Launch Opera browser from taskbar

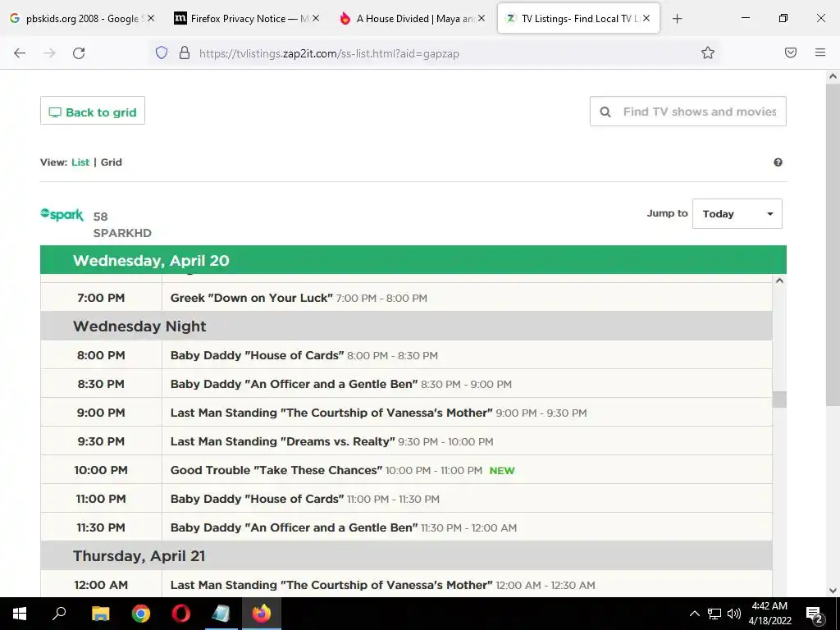[181, 614]
